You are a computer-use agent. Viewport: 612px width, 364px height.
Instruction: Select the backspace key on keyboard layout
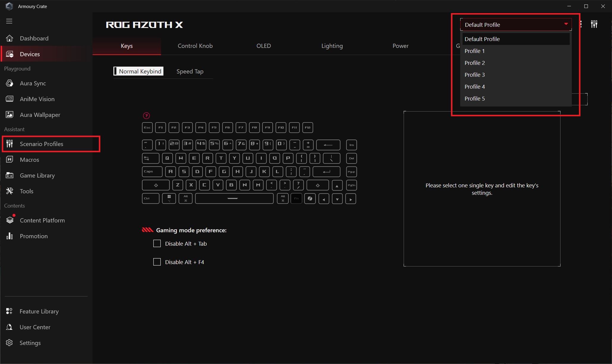328,145
